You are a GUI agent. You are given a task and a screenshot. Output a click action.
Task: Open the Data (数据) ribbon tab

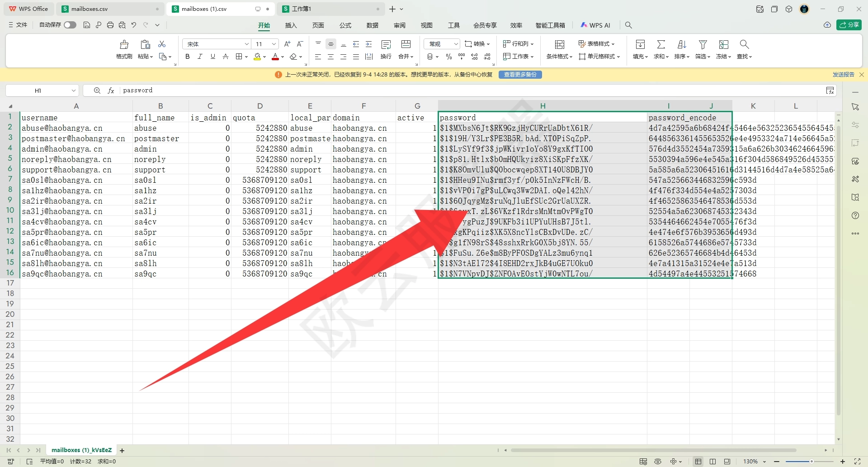tap(373, 25)
